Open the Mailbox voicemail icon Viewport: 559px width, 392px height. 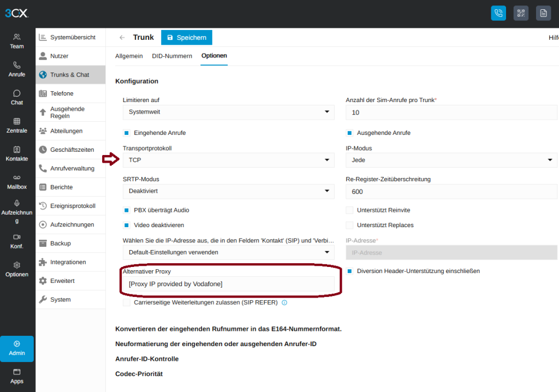point(17,177)
